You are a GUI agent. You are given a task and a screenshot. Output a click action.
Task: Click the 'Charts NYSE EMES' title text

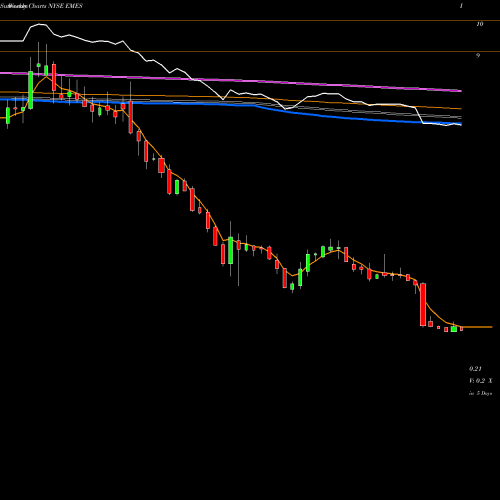55,6
